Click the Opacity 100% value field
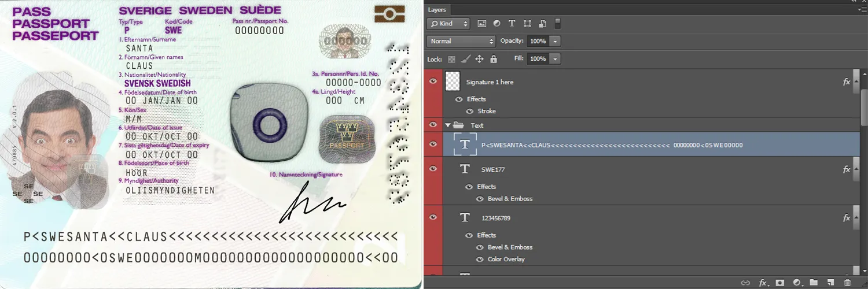Screen dimensions: 868x289 point(538,41)
